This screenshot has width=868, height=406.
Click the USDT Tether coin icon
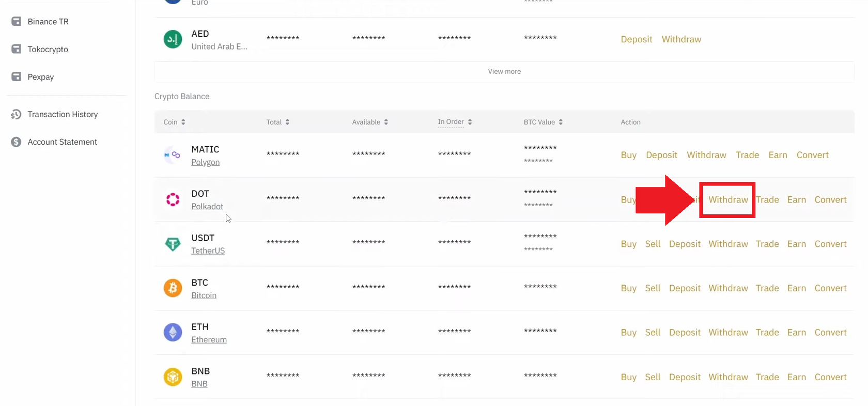click(173, 244)
